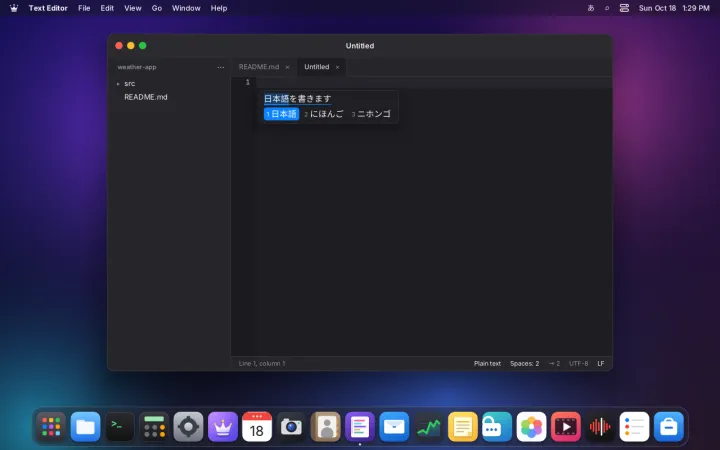Choose candidate 1 日本語
The width and height of the screenshot is (720, 450).
pyautogui.click(x=281, y=114)
